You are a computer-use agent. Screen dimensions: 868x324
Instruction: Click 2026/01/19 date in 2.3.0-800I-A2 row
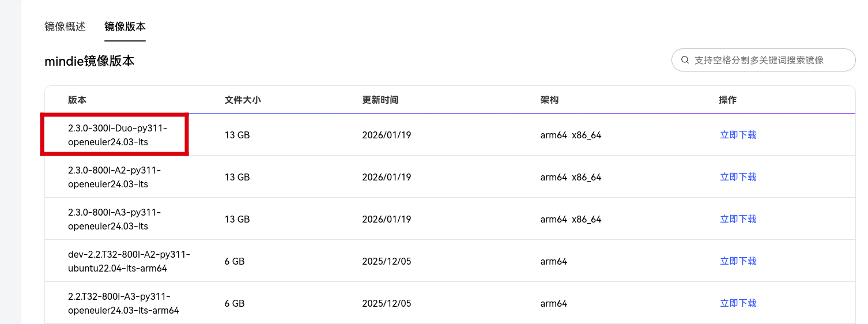[386, 177]
